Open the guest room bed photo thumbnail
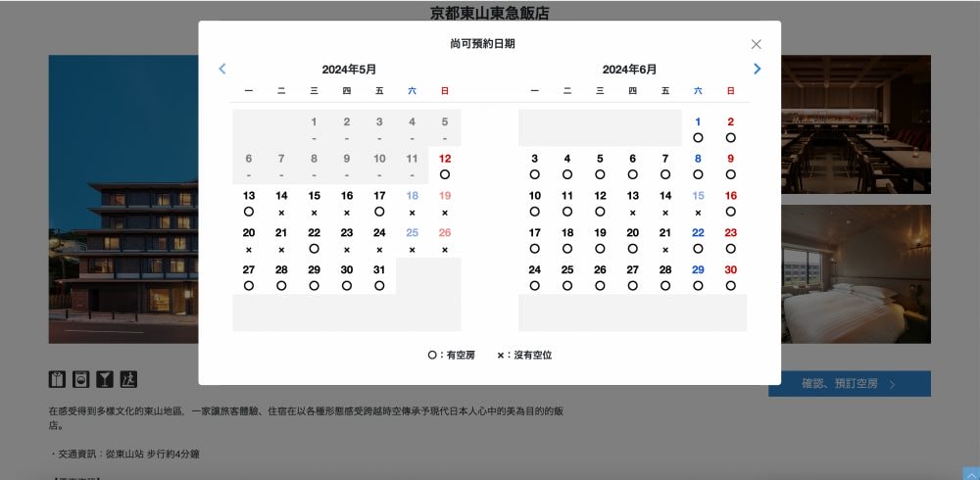The width and height of the screenshot is (980, 480). coord(856,273)
